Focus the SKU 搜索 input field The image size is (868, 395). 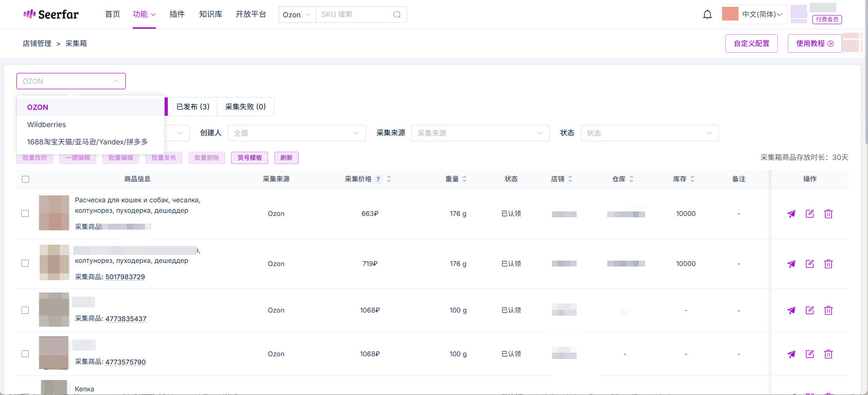tap(354, 15)
